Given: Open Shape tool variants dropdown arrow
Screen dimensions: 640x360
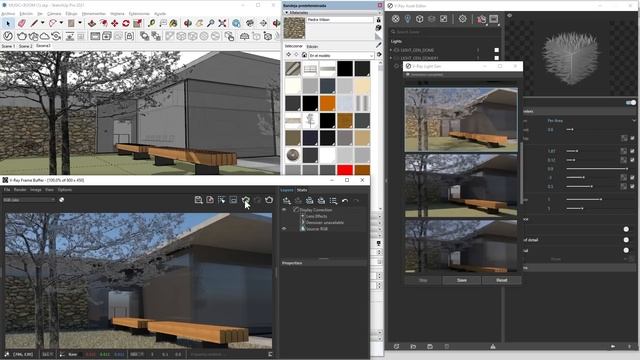Looking at the screenshot, I should point(80,23).
